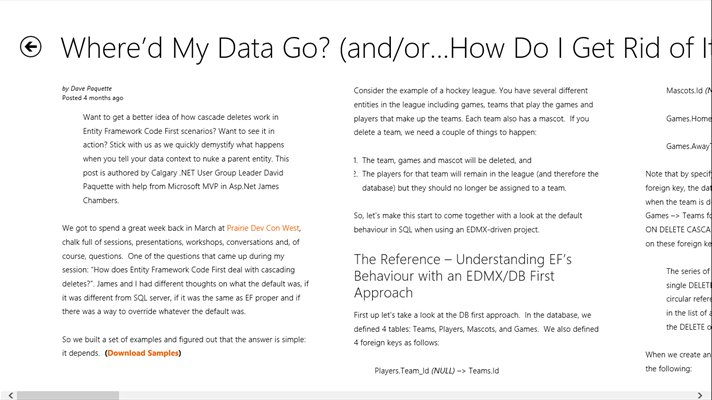712x400 pixels.
Task: Click the "Players.Team_Id (NULL) –> Teams.Id" line
Action: point(436,370)
